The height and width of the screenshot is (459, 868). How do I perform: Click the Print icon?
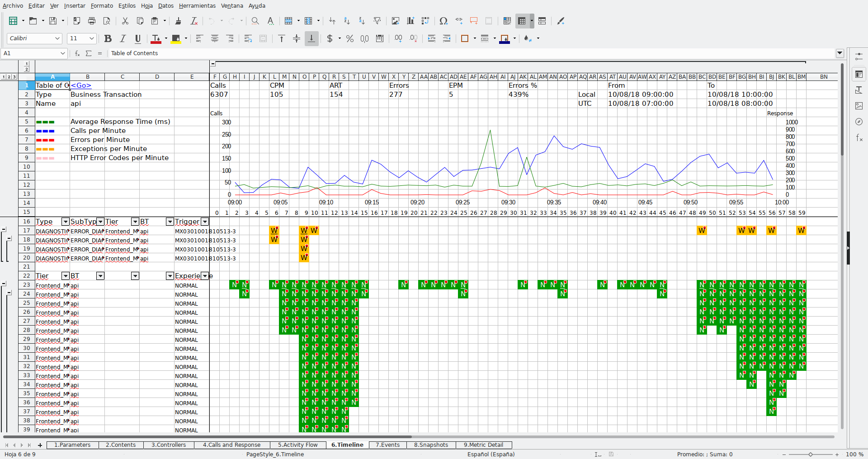point(92,21)
